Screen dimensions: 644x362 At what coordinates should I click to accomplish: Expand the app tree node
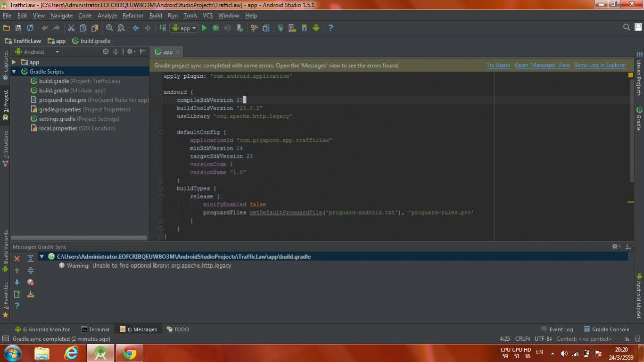pos(14,62)
